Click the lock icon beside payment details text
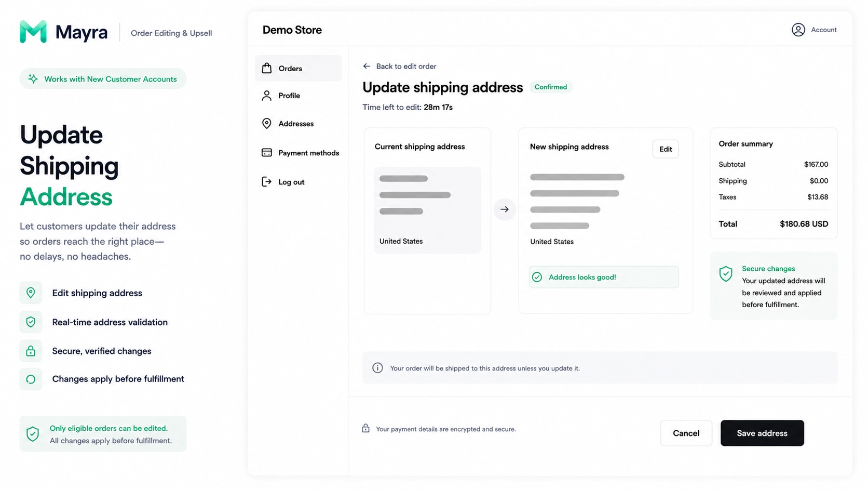This screenshot has height=489, width=868. pyautogui.click(x=366, y=428)
